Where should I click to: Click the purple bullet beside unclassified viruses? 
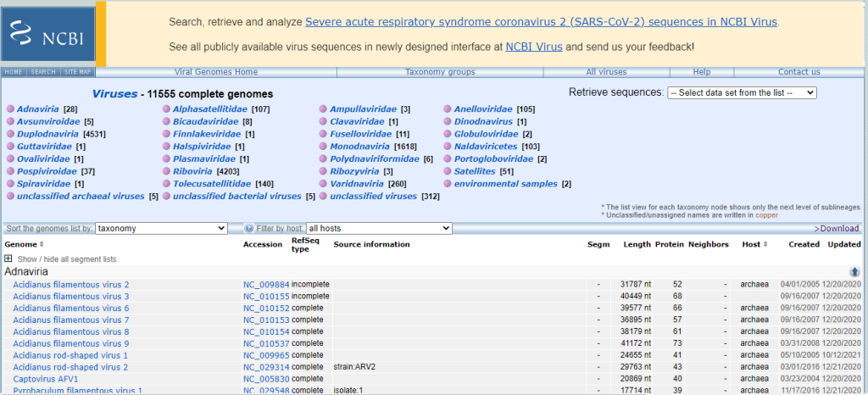pyautogui.click(x=323, y=197)
